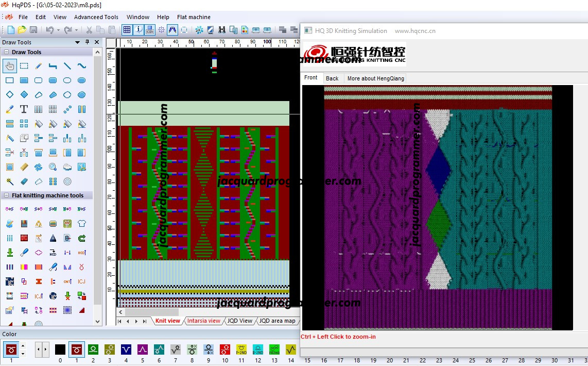Toggle the ICON display toolbar button
This screenshot has width=588, height=366.
point(150,30)
